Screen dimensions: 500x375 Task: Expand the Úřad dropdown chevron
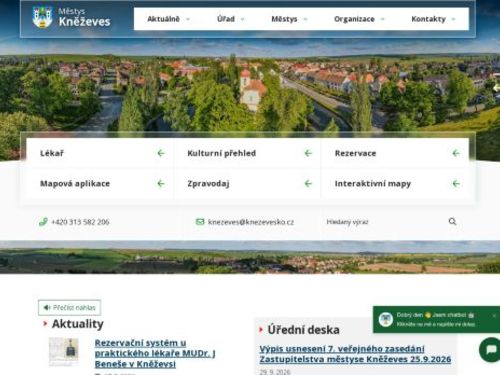tap(242, 19)
